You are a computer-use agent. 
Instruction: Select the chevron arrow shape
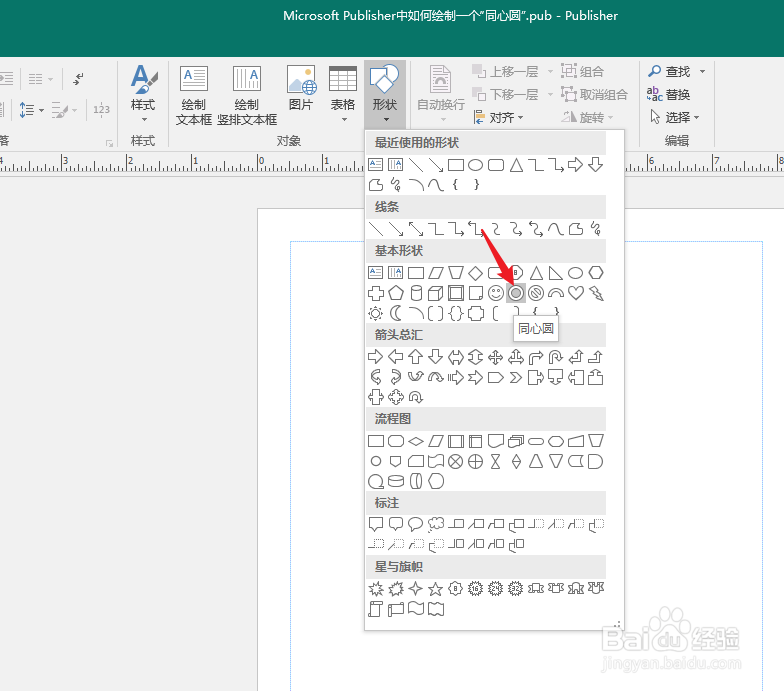point(516,378)
